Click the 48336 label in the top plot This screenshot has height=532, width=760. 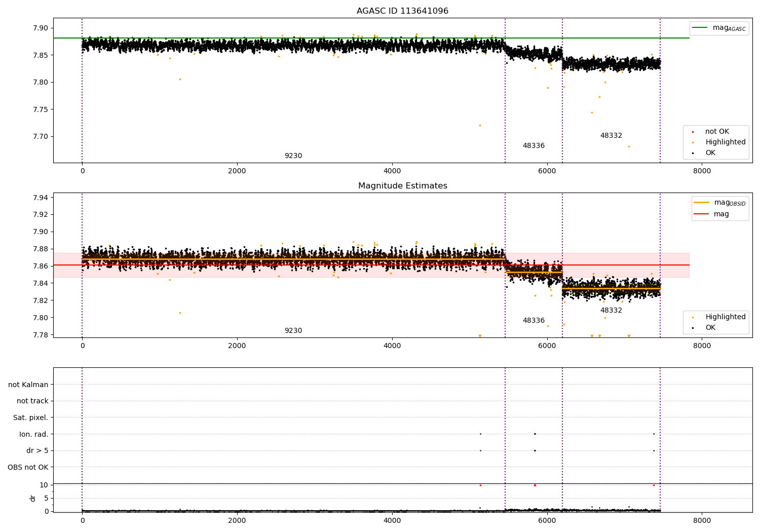534,146
